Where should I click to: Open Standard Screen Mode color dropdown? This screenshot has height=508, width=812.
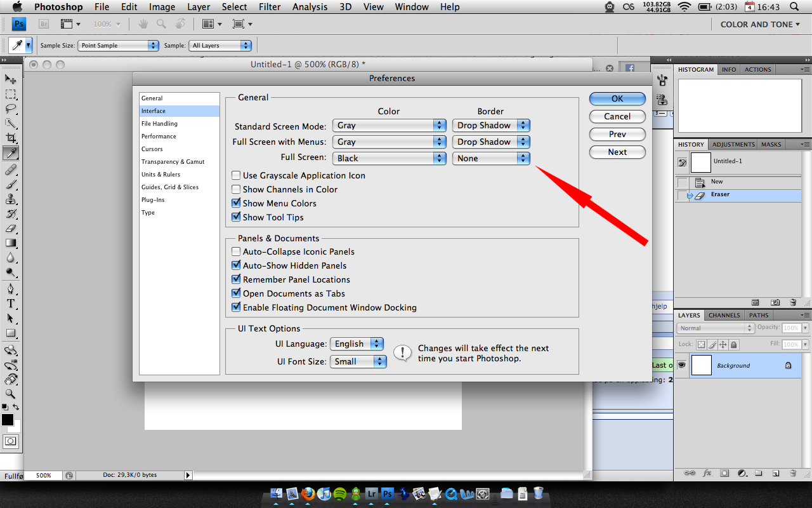pyautogui.click(x=390, y=125)
